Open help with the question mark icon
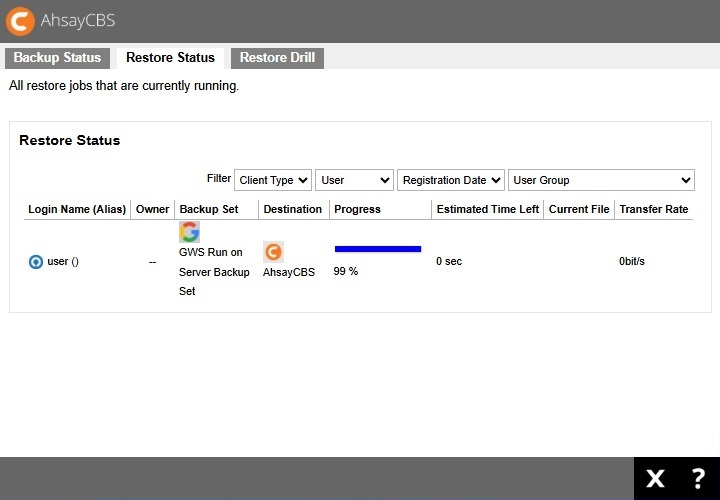Screen dimensions: 720x500 pos(698,478)
